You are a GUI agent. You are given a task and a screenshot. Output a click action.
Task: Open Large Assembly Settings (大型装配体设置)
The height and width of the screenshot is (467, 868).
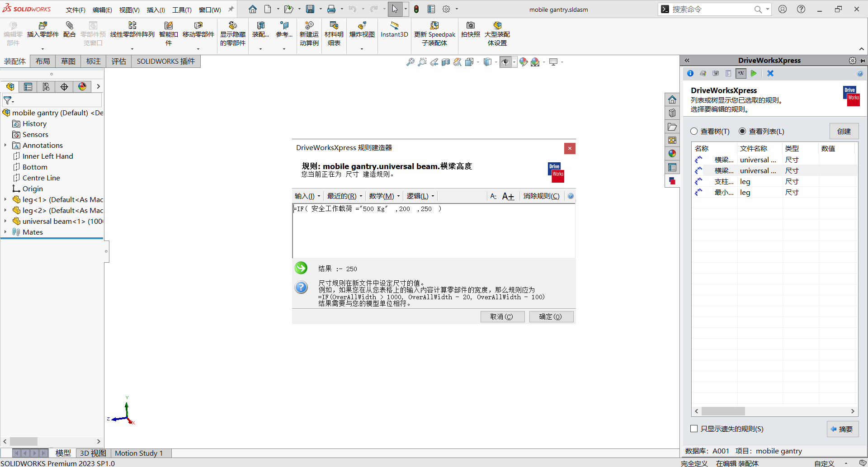(497, 34)
